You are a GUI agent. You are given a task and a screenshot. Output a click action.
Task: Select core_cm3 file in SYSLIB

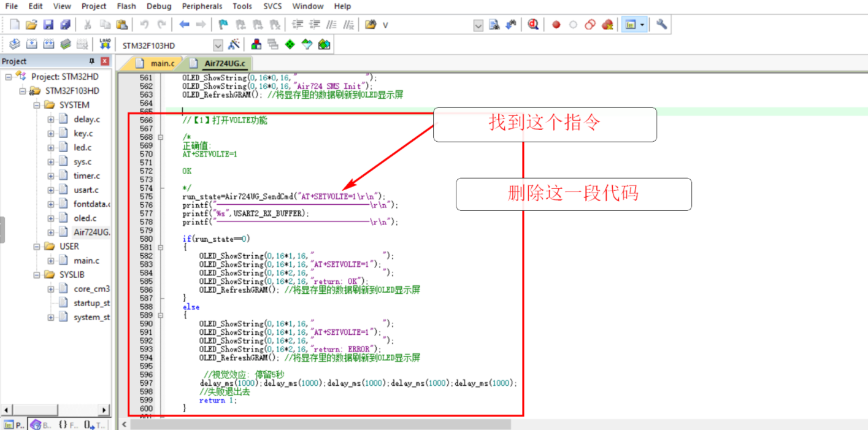click(x=91, y=288)
